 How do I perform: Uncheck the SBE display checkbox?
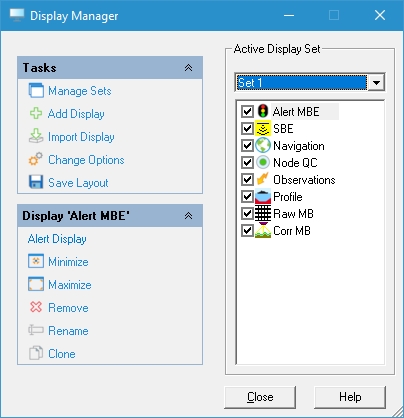click(x=247, y=128)
